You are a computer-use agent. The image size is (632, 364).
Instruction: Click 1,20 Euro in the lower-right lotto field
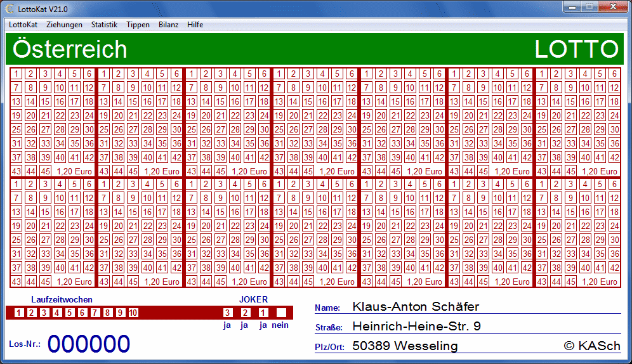click(600, 282)
